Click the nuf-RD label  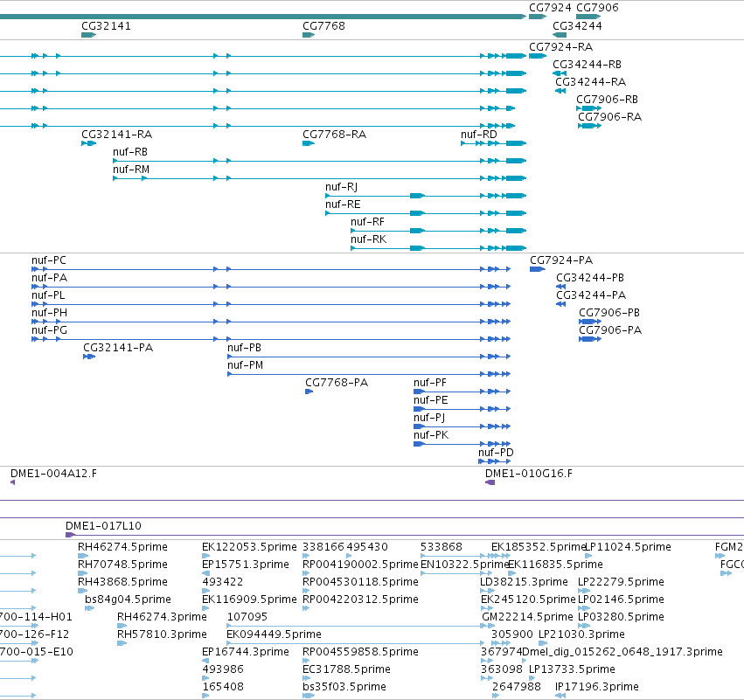[x=479, y=135]
